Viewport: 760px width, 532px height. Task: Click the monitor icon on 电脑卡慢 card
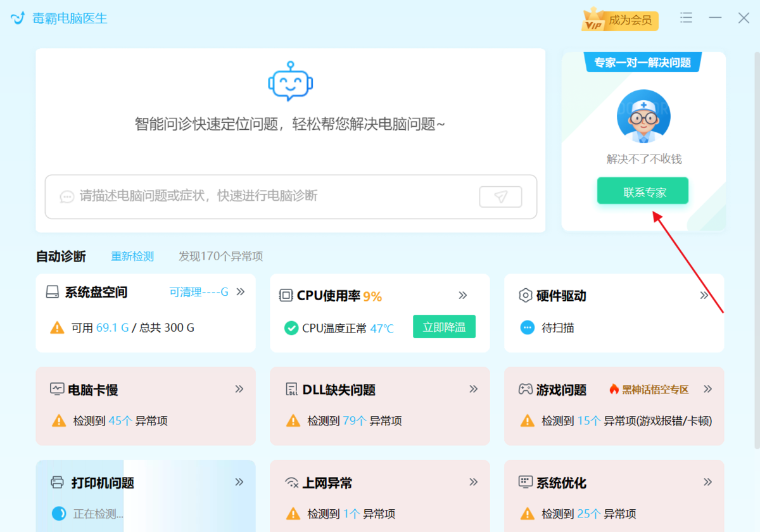56,389
